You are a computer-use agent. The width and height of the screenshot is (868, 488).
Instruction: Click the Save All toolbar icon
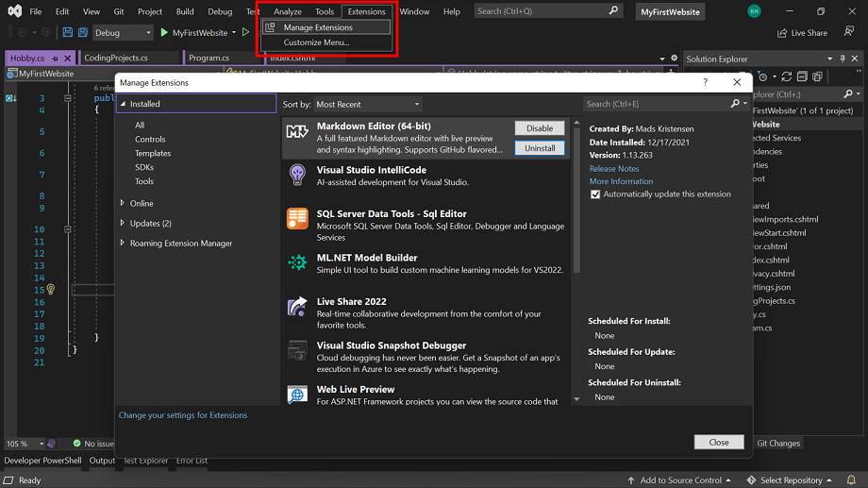click(x=82, y=33)
